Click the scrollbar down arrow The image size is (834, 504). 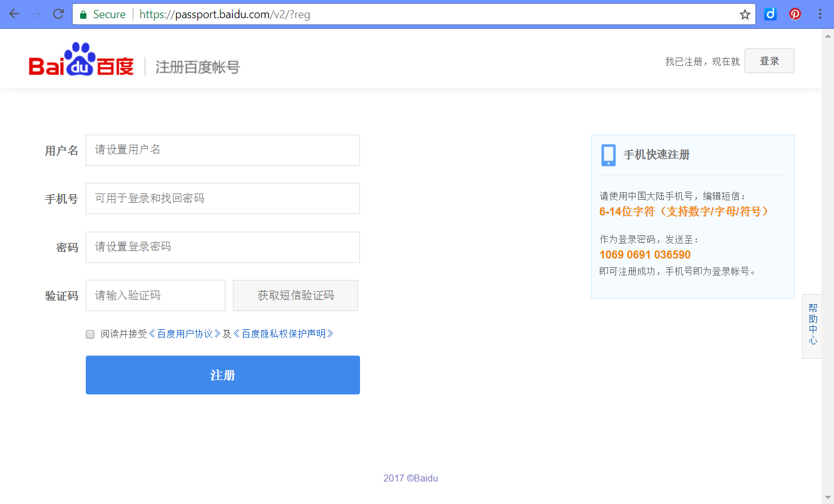click(x=828, y=498)
